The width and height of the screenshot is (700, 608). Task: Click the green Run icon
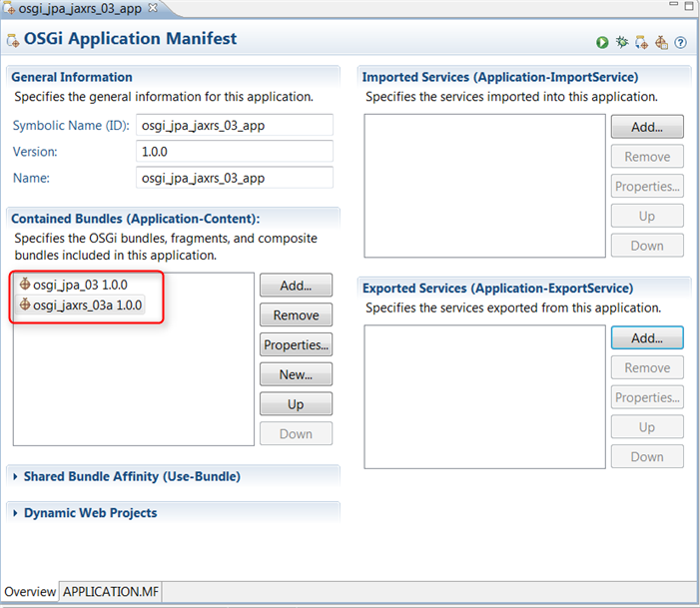[602, 43]
